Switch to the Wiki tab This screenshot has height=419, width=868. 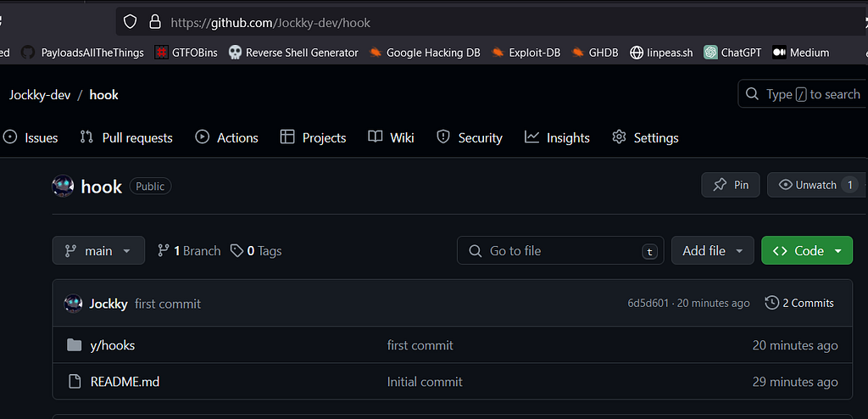[x=392, y=137]
